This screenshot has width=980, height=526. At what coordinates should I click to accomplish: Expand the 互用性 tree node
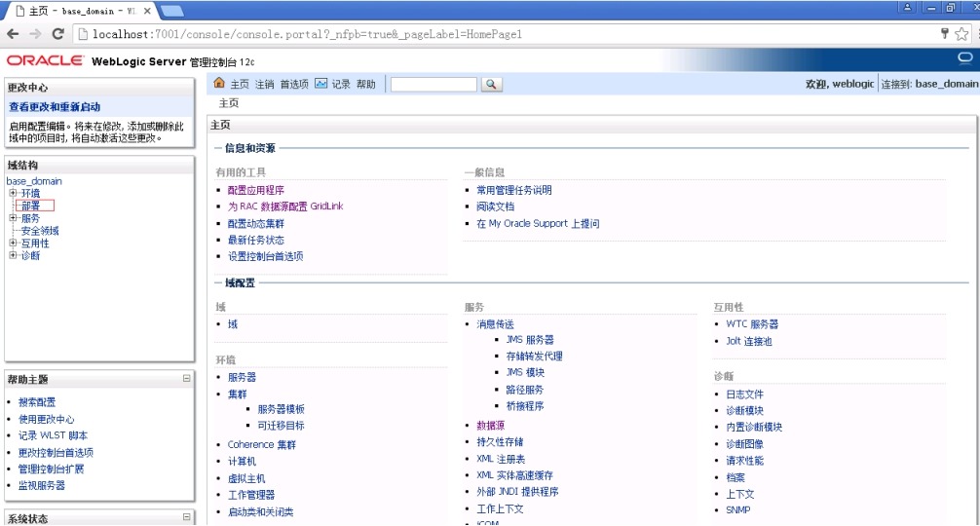point(13,243)
